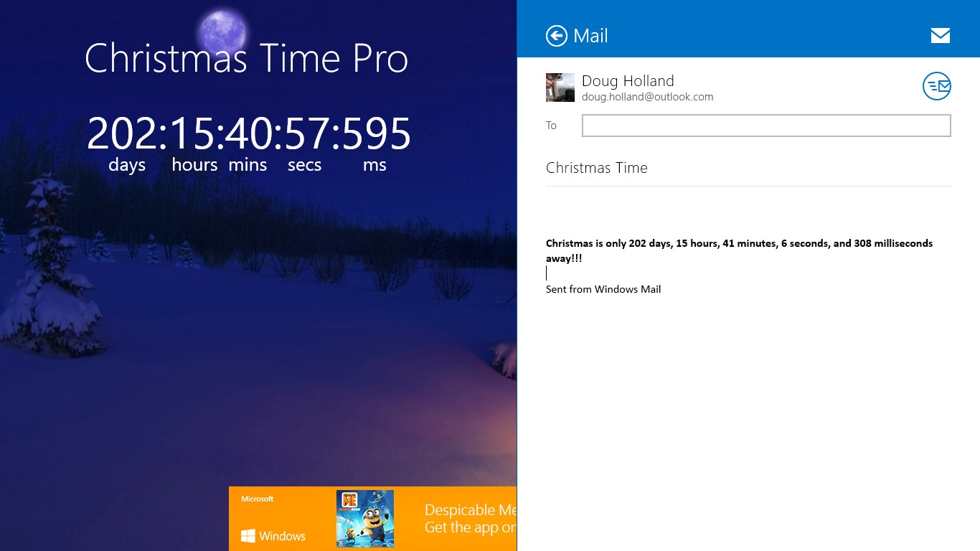This screenshot has width=980, height=551.
Task: Open the doug.holland@outlook.com account link
Action: pyautogui.click(x=648, y=97)
